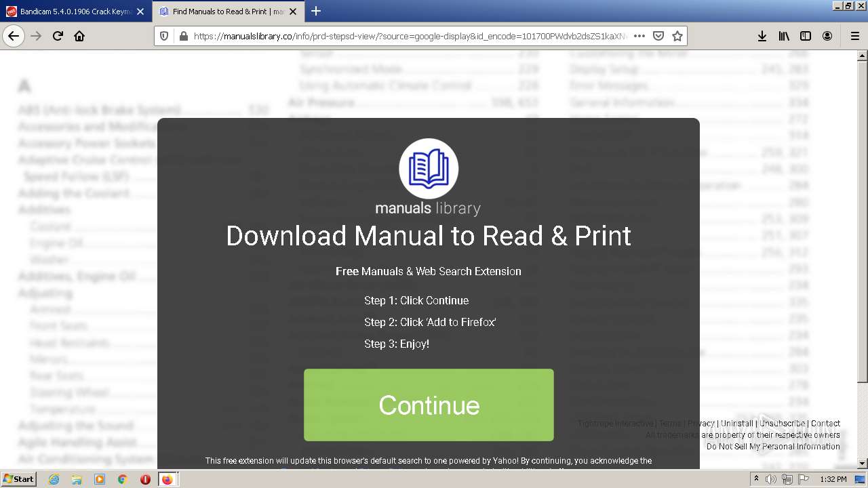Screen dimensions: 868x488
Task: View site security padlock information
Action: click(182, 36)
